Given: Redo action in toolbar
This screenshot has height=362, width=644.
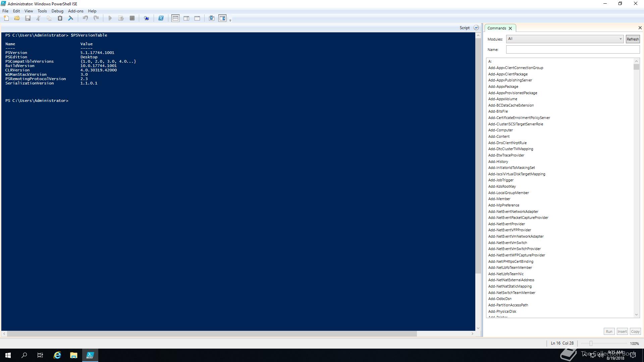Looking at the screenshot, I should [96, 18].
